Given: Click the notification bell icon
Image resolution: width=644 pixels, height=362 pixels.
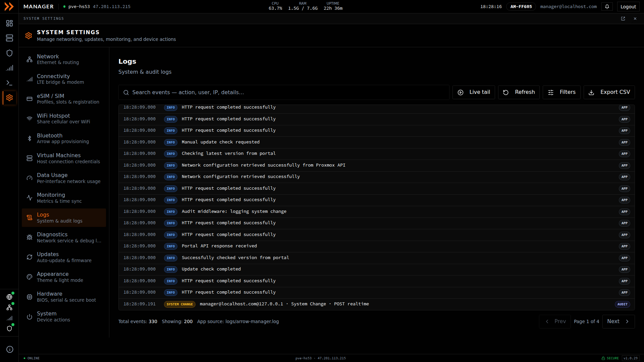Looking at the screenshot, I should (607, 7).
